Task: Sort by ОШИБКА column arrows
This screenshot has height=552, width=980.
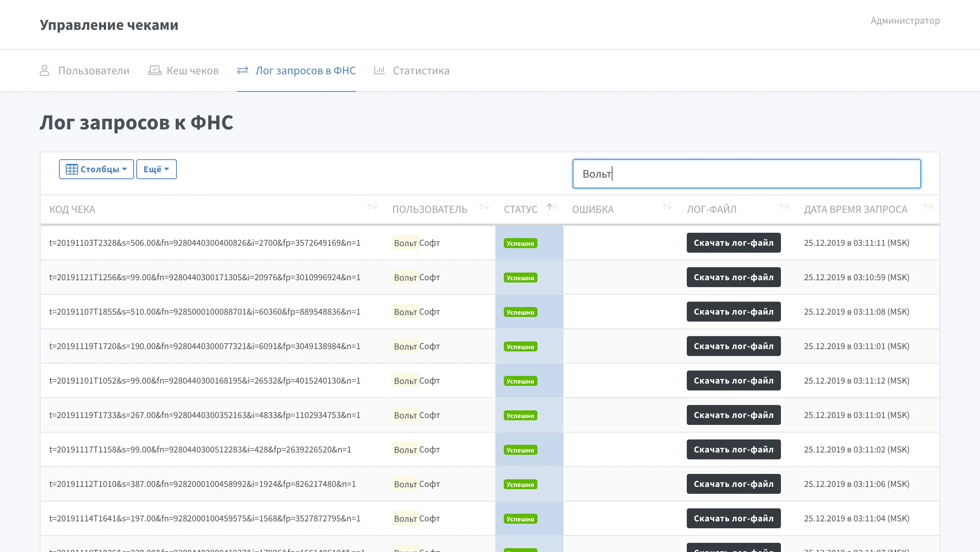Action: pos(667,207)
